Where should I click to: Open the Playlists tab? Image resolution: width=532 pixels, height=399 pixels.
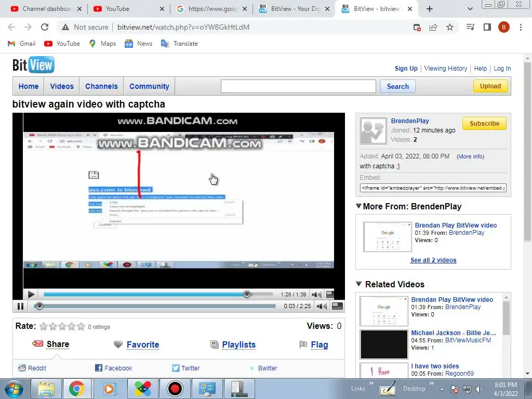click(x=238, y=344)
